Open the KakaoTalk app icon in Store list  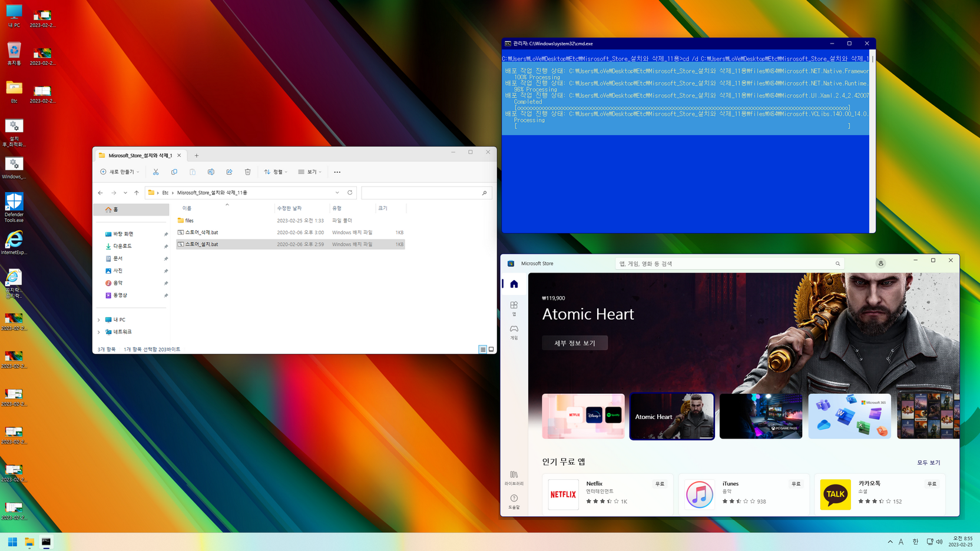pyautogui.click(x=836, y=494)
